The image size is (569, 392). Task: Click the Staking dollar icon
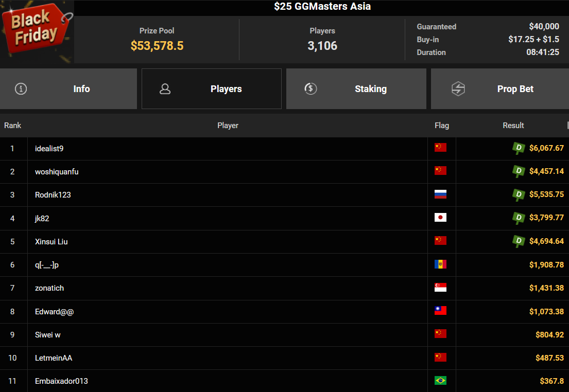tap(311, 88)
